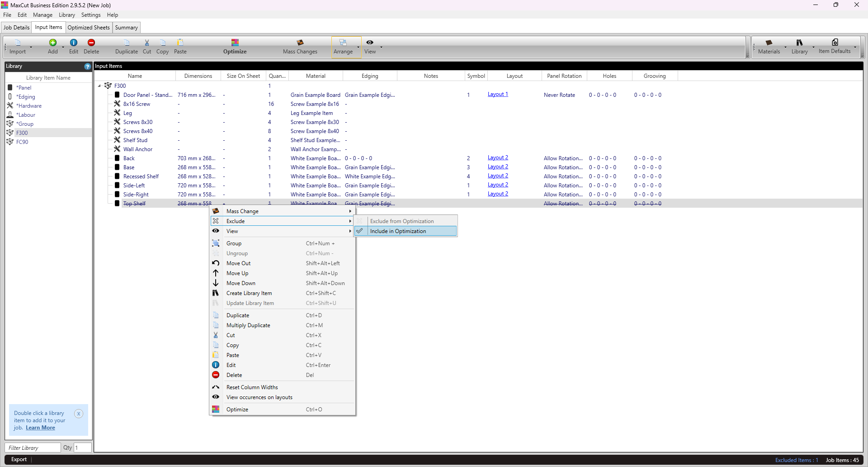The image size is (868, 467).
Task: Click the red Delete toolbar icon
Action: (x=91, y=43)
